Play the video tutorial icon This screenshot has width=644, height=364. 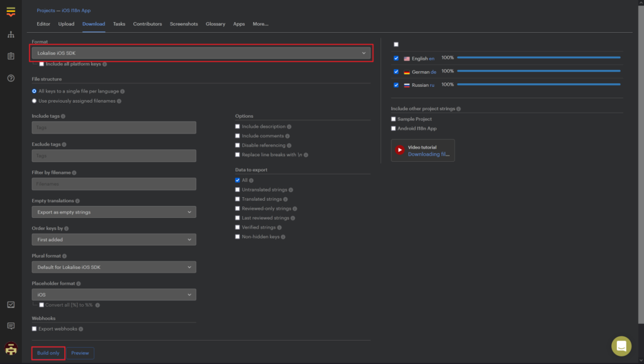(399, 150)
